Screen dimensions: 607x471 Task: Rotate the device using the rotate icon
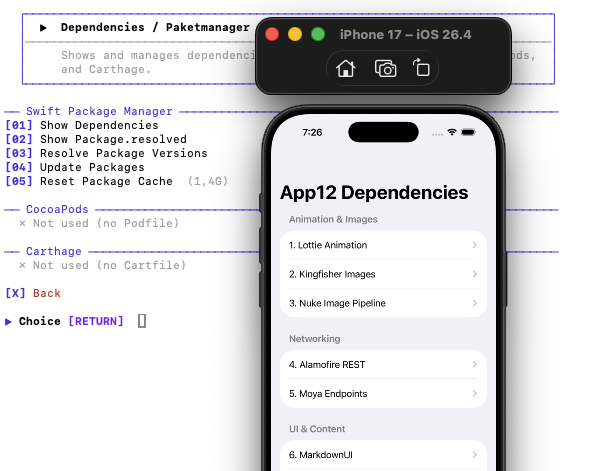(x=422, y=69)
